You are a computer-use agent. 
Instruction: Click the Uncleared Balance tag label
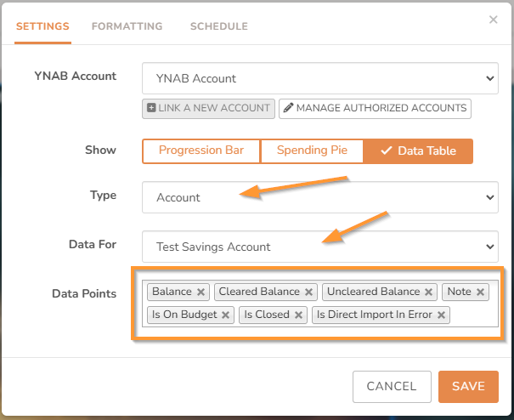click(373, 292)
